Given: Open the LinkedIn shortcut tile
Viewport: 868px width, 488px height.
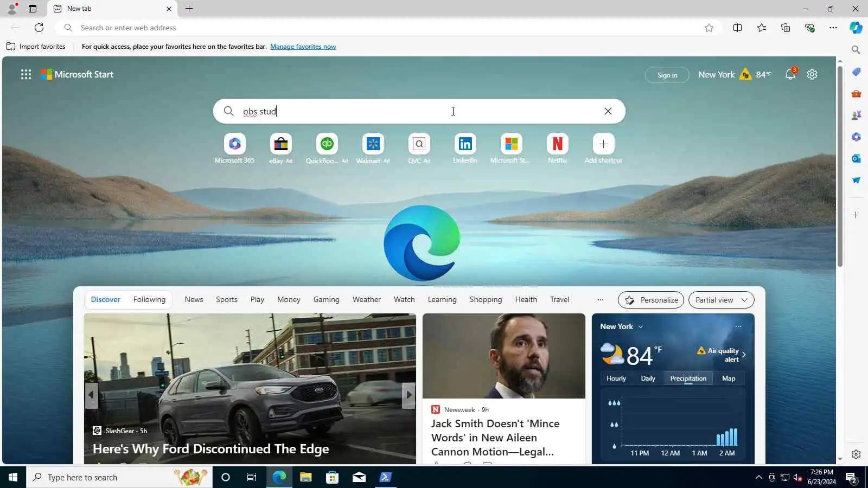Looking at the screenshot, I should tap(465, 144).
